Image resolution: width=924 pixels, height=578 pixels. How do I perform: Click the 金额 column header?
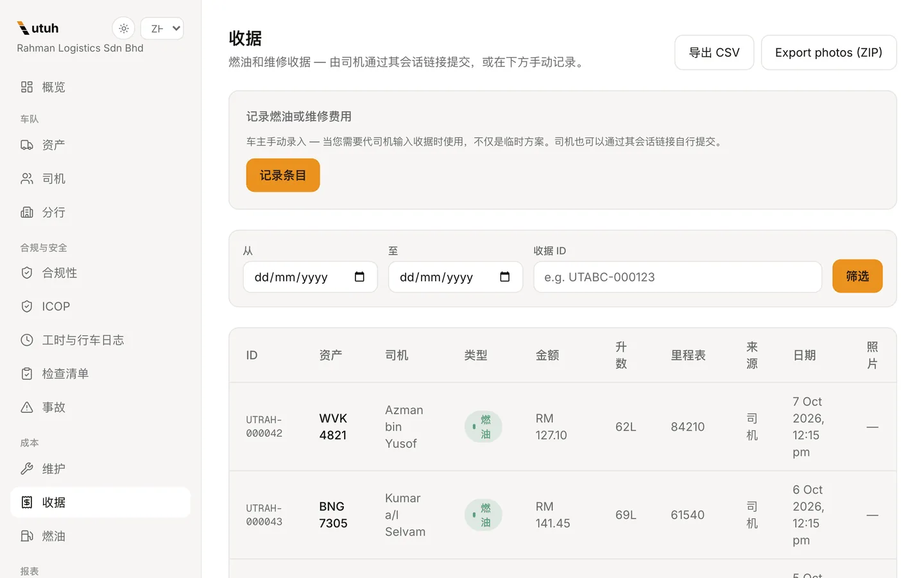[x=547, y=355]
